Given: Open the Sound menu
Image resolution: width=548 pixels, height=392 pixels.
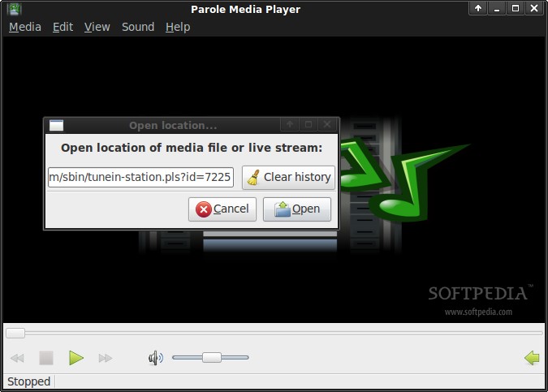Looking at the screenshot, I should [138, 27].
